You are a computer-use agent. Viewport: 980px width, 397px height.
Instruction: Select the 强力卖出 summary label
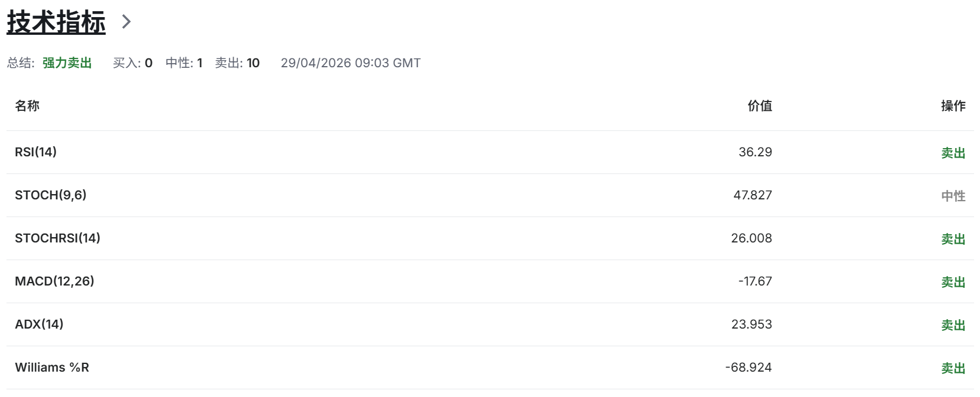pyautogui.click(x=67, y=63)
